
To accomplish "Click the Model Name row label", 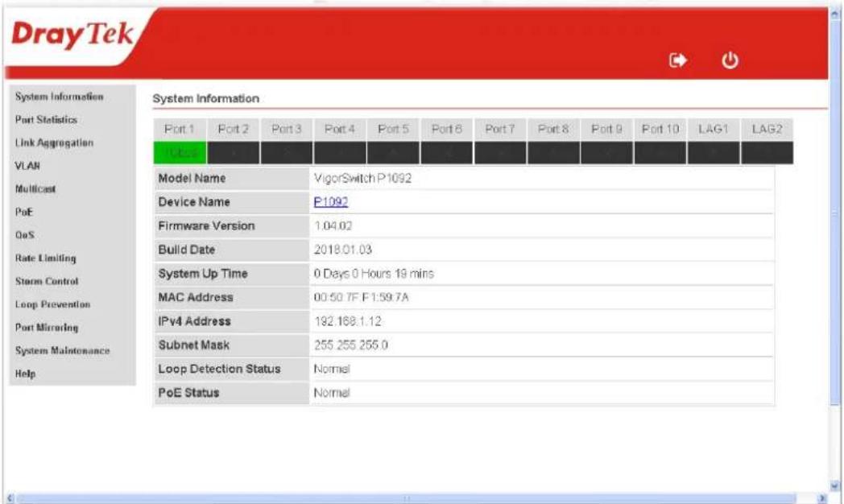I will [192, 178].
